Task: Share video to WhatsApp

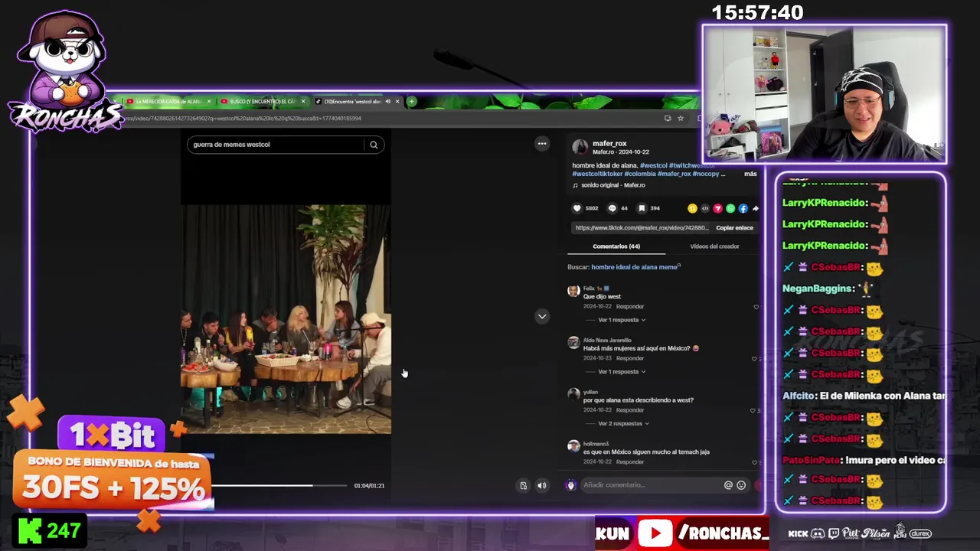Action: (x=730, y=208)
